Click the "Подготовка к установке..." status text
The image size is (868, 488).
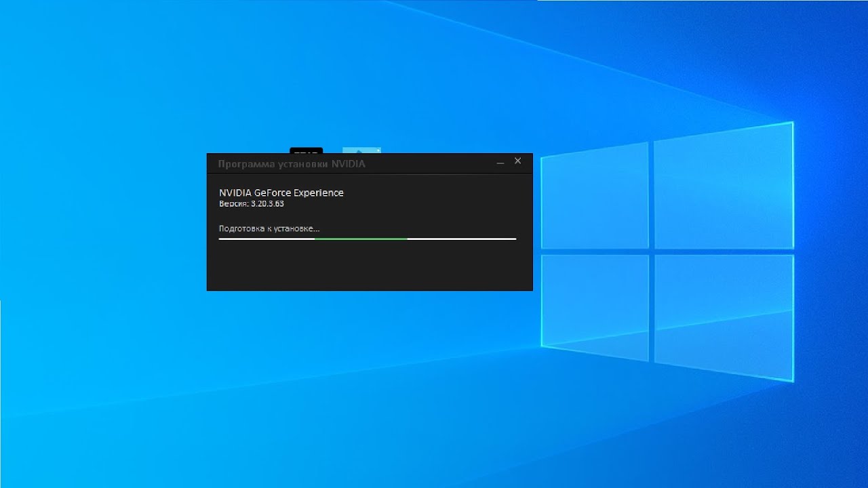[x=269, y=228]
